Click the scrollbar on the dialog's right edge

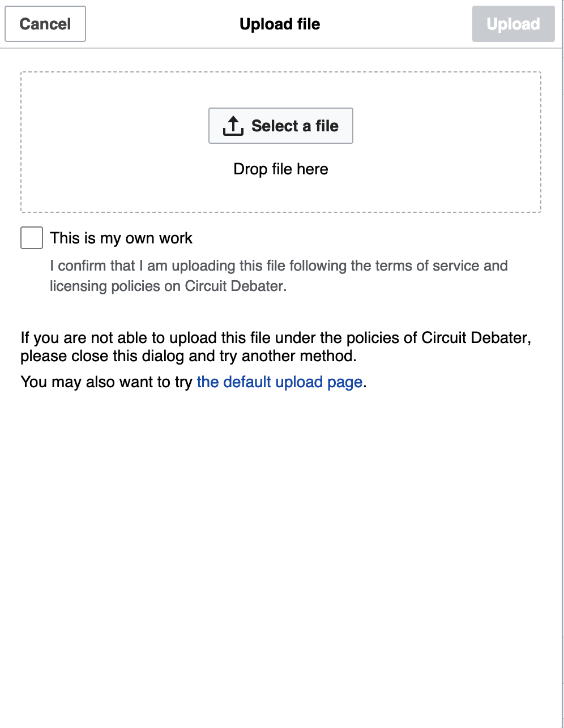click(x=562, y=364)
